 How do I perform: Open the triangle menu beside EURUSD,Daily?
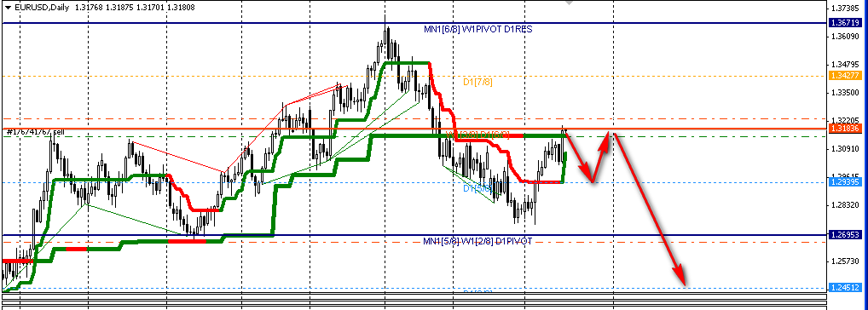click(x=8, y=7)
